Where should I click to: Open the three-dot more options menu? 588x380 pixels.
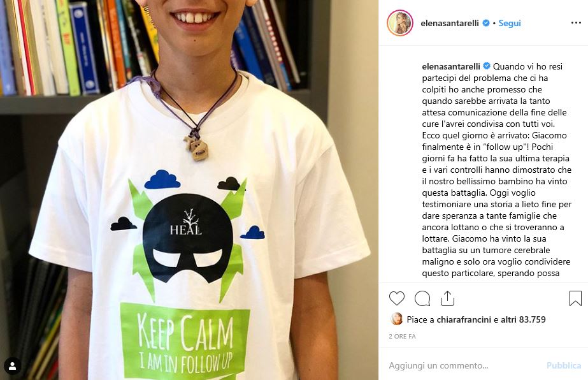pos(576,23)
